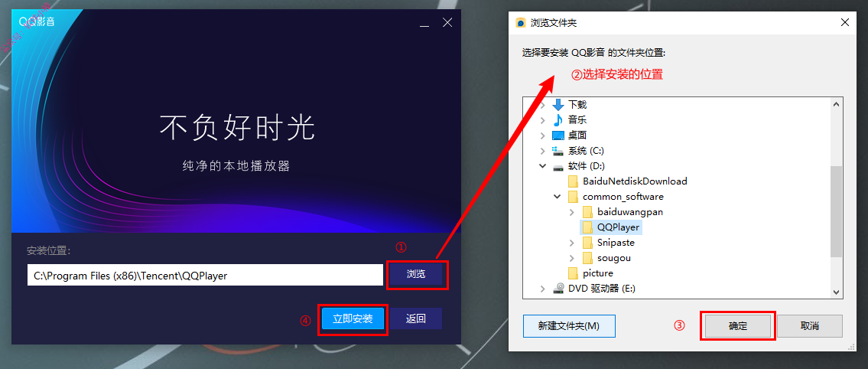Click the sougou folder icon
The height and width of the screenshot is (369, 868).
[x=588, y=258]
